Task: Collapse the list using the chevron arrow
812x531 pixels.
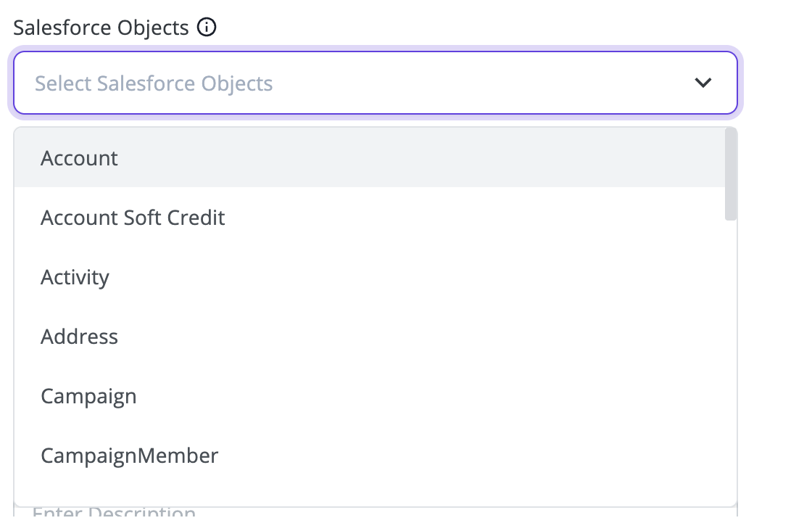Action: pyautogui.click(x=703, y=83)
